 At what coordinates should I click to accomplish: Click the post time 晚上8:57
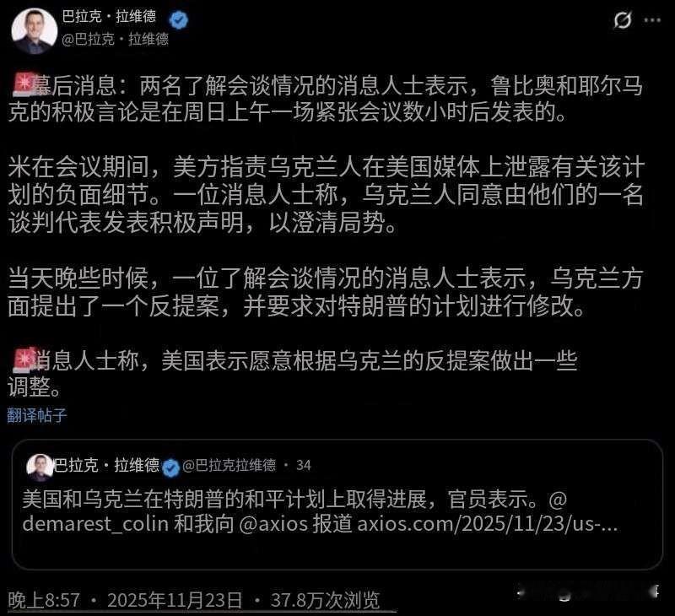pyautogui.click(x=44, y=601)
